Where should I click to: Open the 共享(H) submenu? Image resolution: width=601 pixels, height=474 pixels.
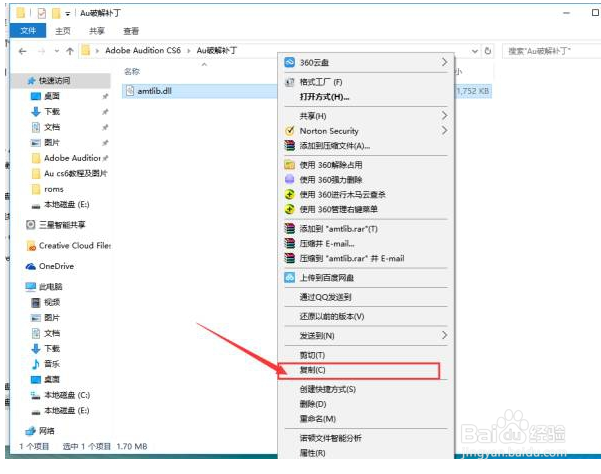[x=366, y=116]
